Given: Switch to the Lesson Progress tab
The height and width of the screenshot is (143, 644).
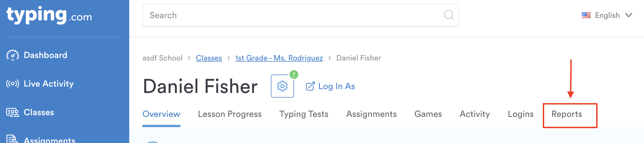Looking at the screenshot, I should [230, 114].
